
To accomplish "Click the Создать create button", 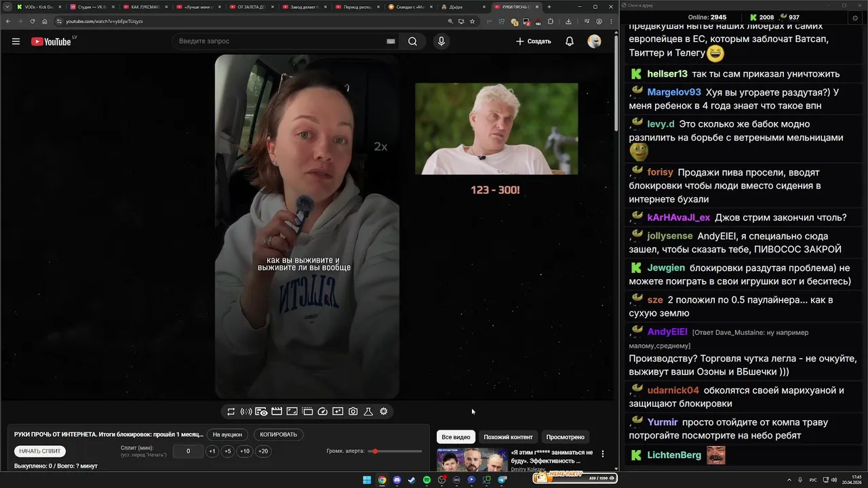I will click(x=533, y=41).
